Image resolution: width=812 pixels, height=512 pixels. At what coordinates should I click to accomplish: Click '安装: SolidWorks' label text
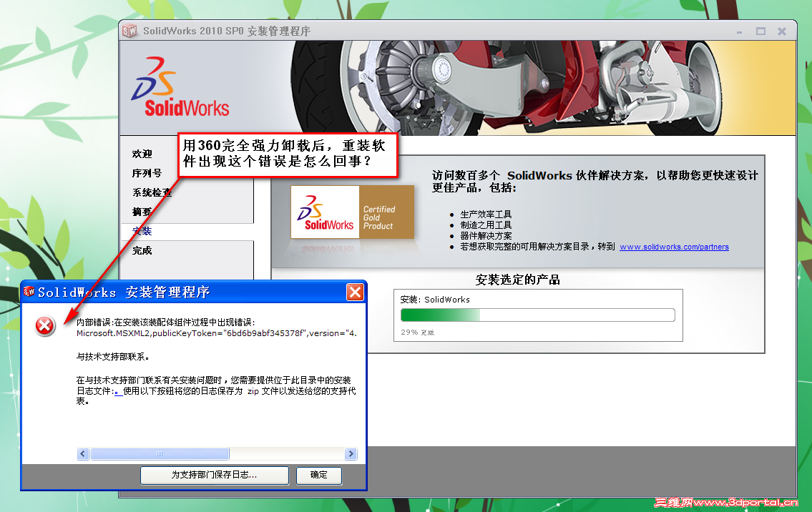point(435,300)
